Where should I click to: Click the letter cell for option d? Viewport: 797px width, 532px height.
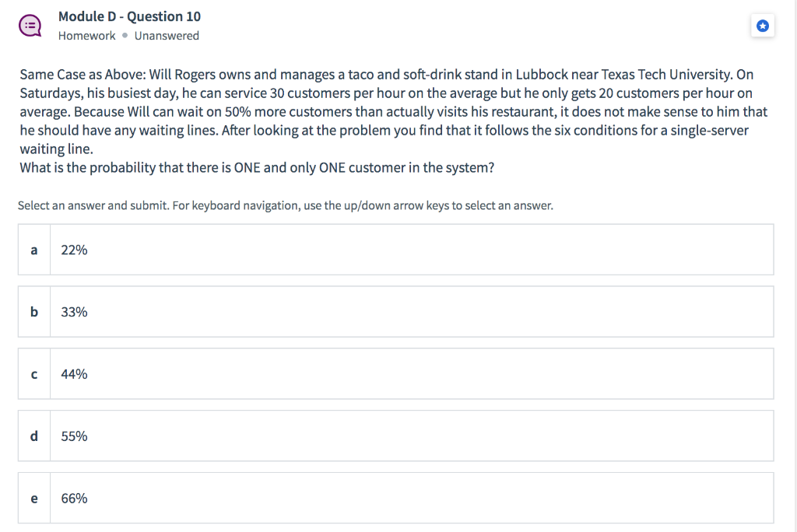tap(33, 436)
